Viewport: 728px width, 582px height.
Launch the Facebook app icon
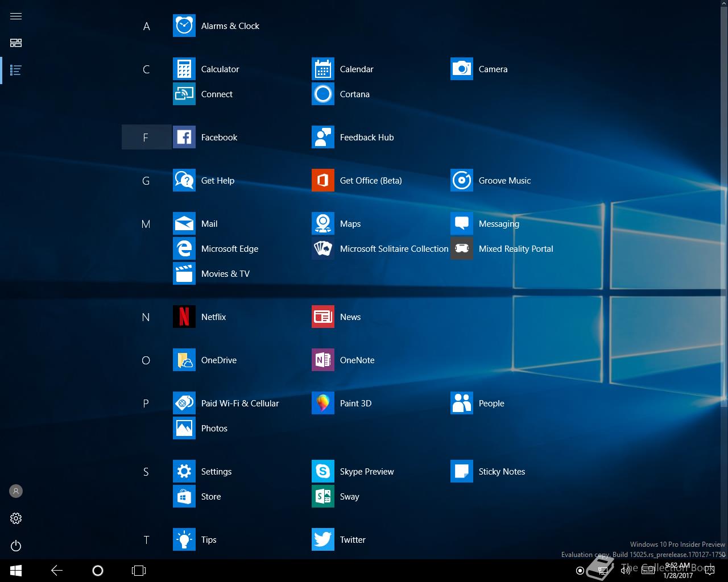pyautogui.click(x=184, y=138)
